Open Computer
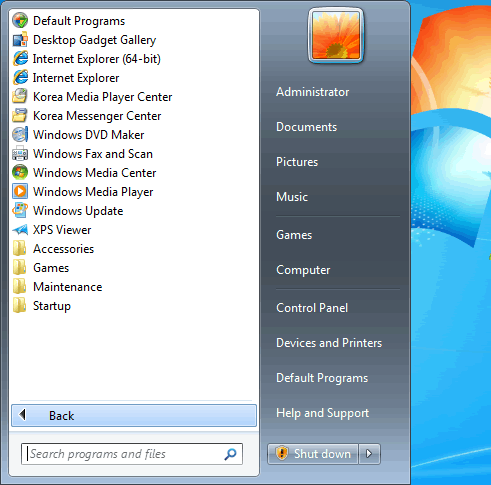Image resolution: width=491 pixels, height=485 pixels. [x=303, y=270]
